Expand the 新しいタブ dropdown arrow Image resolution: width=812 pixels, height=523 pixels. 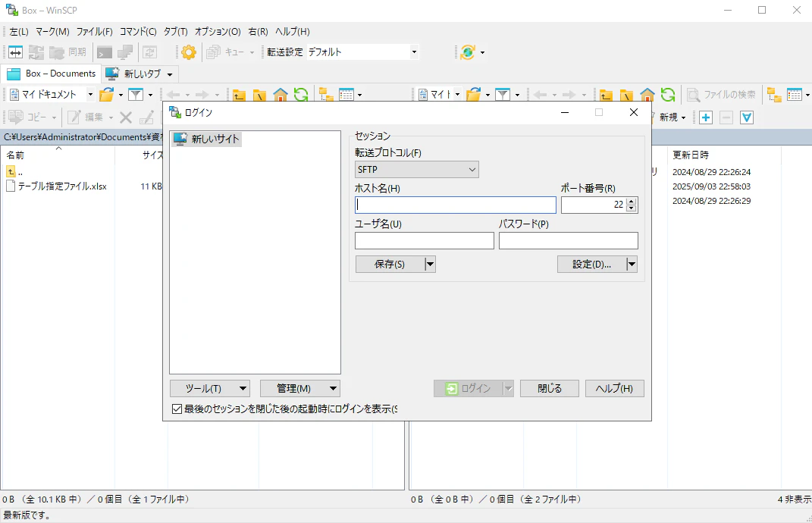coord(170,74)
